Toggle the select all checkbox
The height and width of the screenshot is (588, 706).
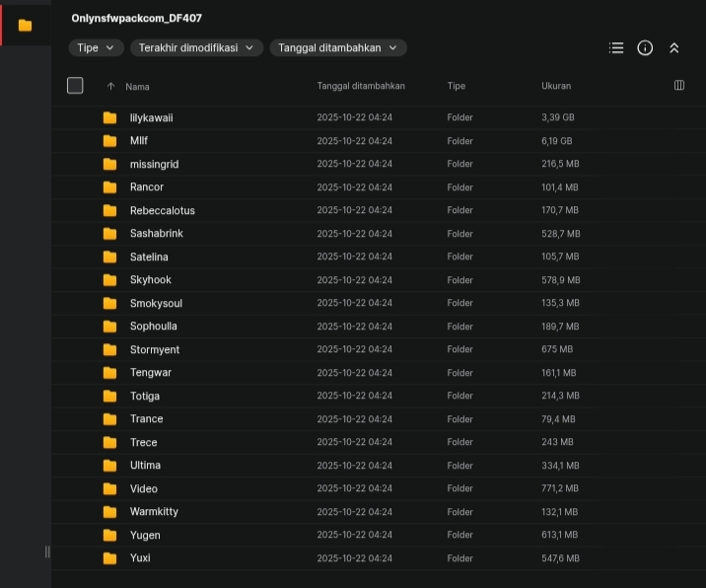pos(75,86)
